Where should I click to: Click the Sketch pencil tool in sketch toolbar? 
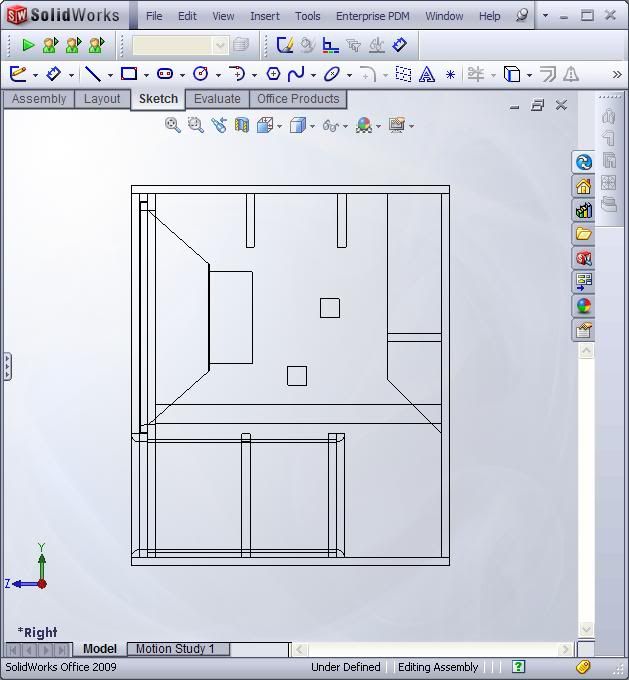(x=18, y=74)
